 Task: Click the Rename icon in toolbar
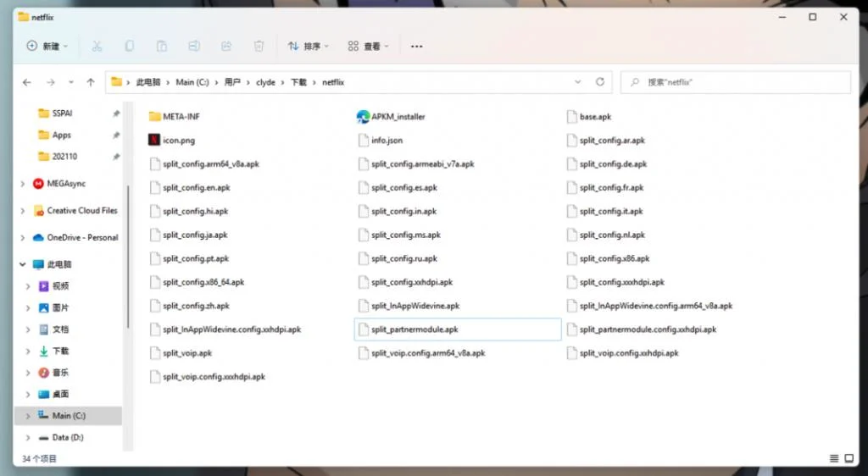[194, 47]
